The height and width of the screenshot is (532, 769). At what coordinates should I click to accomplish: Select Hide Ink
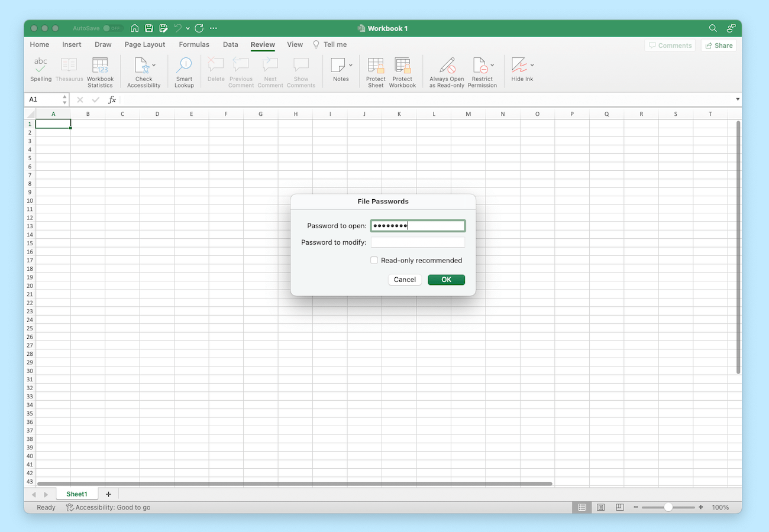tap(519, 71)
